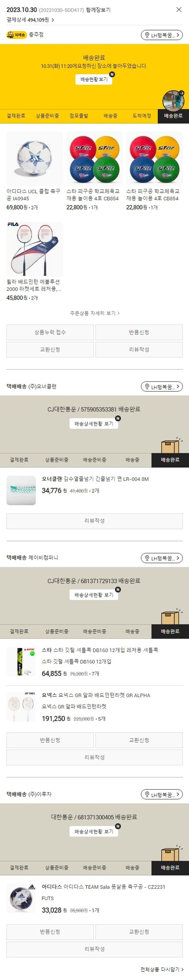This screenshot has width=189, height=980.
Task: Click first 반품신청 button beside 상품누락 접수
Action: (139, 332)
